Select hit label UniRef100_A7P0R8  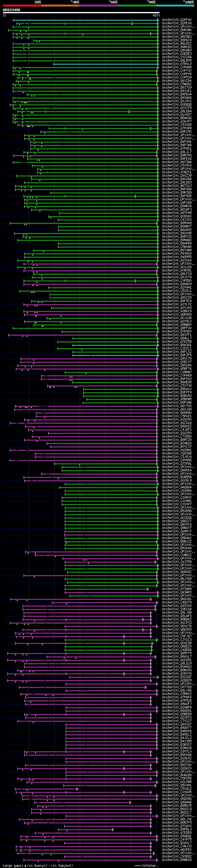coord(177,128)
